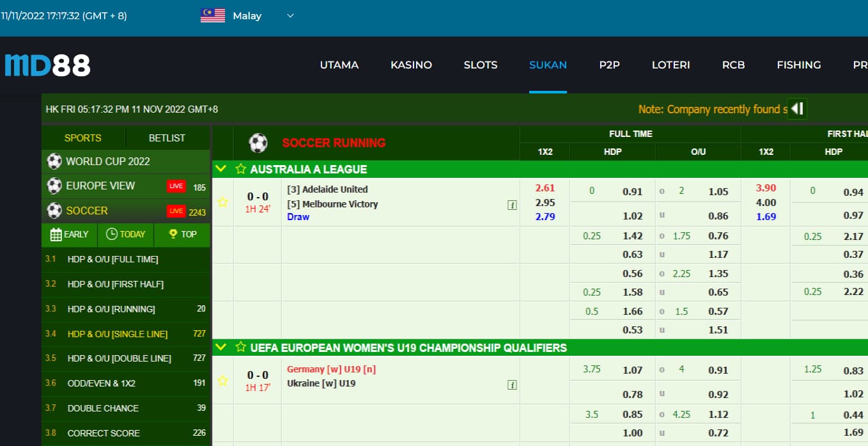Open info icon for Germany vs Ukraine match
The image size is (868, 446).
click(x=512, y=385)
